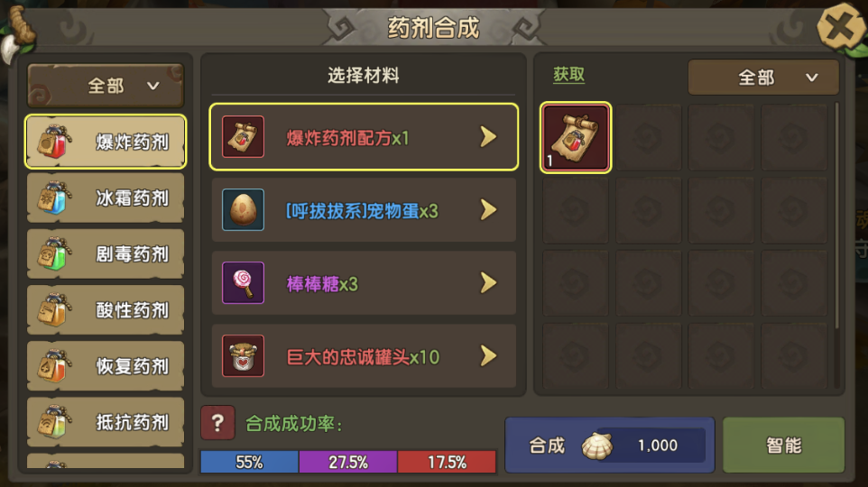Click the shell currency icon

(596, 446)
